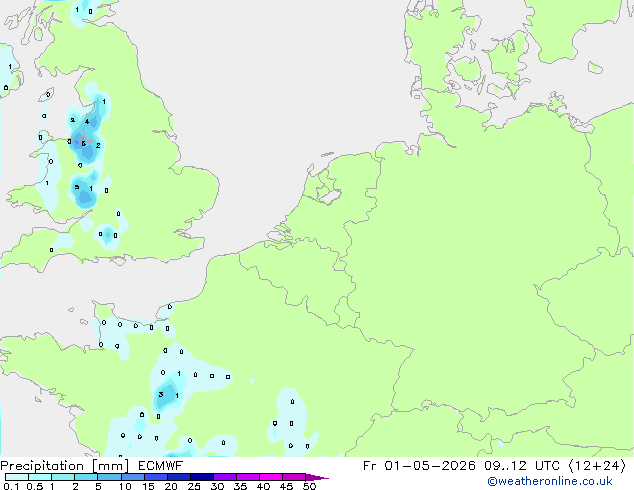Click the 0.1–0.5 mm palest cyan legend swatch
Image resolution: width=634 pixels, height=490 pixels.
[17, 477]
